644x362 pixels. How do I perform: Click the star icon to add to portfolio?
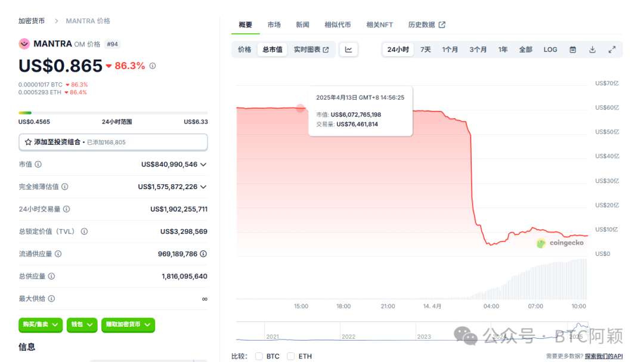[28, 142]
